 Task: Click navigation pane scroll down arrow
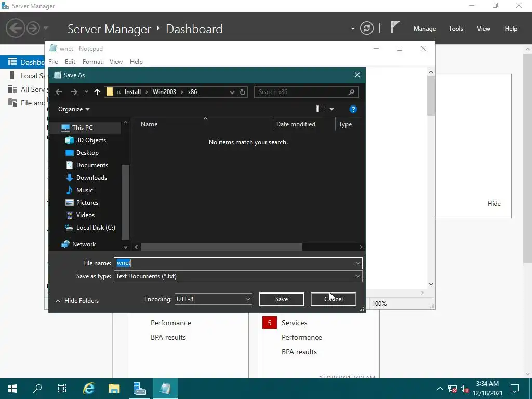point(126,247)
